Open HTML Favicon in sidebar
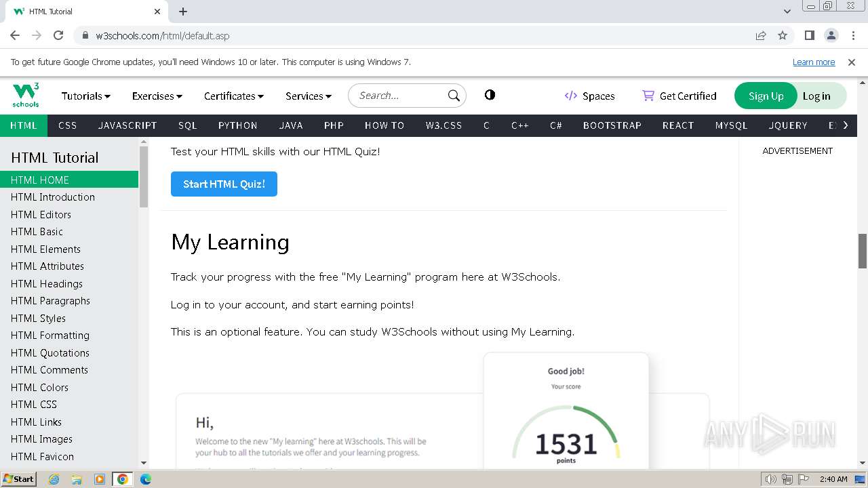 (x=69, y=456)
